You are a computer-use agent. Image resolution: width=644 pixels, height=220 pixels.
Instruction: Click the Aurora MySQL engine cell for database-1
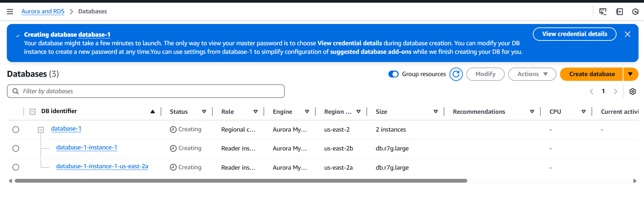pyautogui.click(x=290, y=130)
